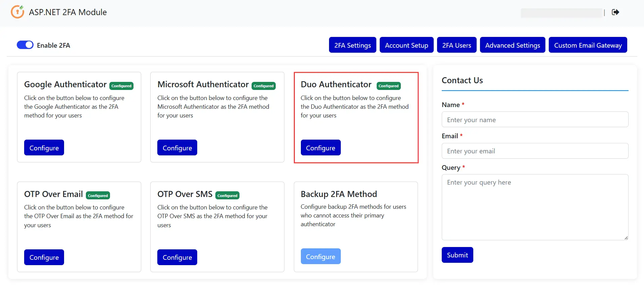644x295 pixels.
Task: Click the OTP Over Email heading
Action: click(x=53, y=194)
